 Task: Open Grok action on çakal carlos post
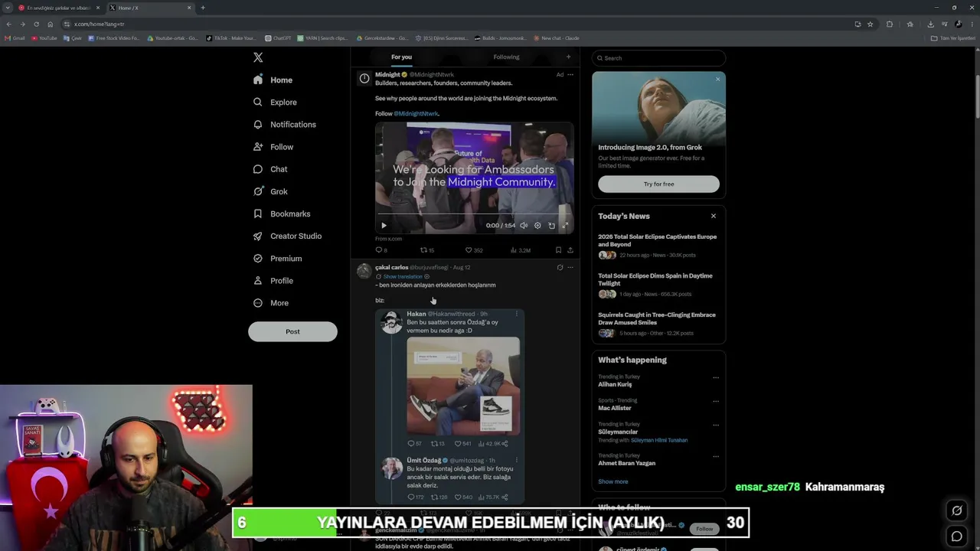(560, 268)
